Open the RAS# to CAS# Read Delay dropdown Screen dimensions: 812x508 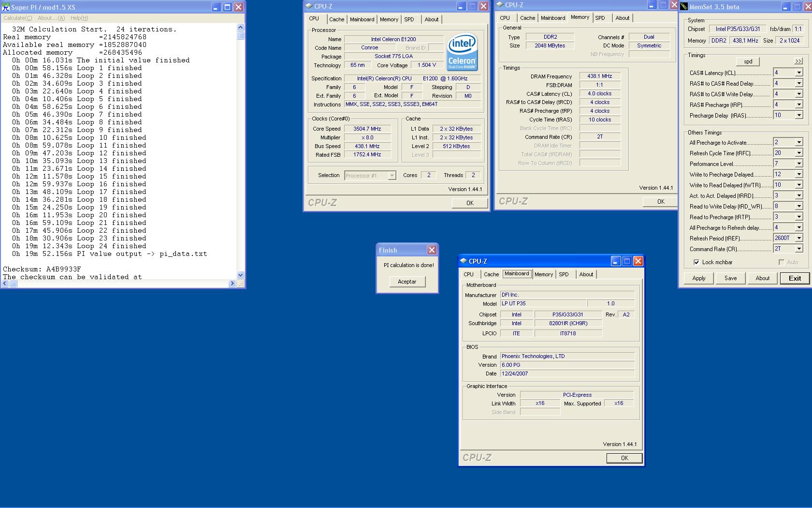(798, 83)
